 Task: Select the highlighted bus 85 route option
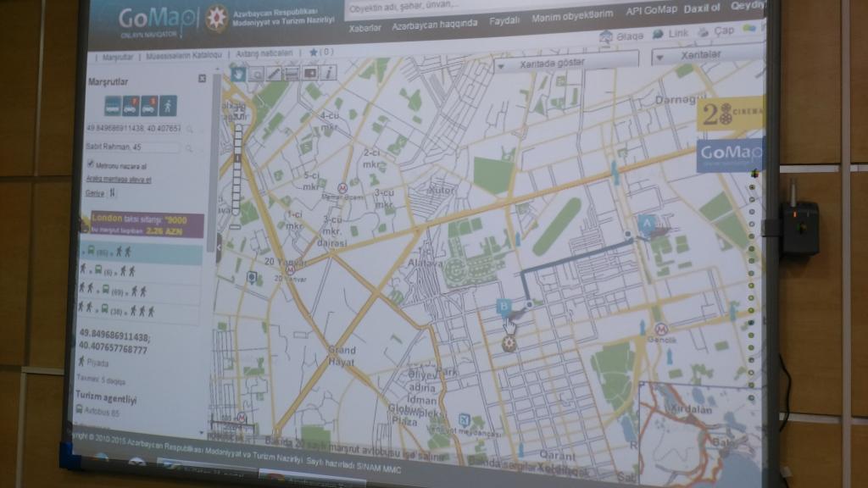click(x=142, y=252)
